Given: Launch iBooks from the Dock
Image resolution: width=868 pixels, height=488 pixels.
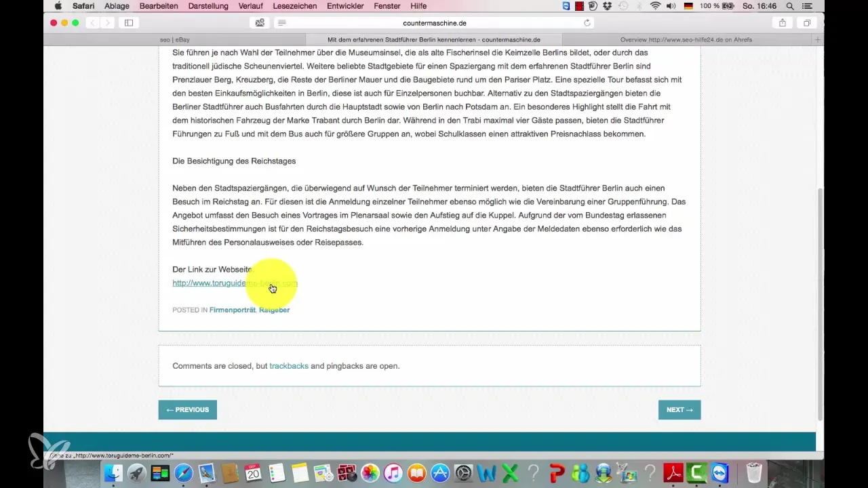Looking at the screenshot, I should point(416,472).
